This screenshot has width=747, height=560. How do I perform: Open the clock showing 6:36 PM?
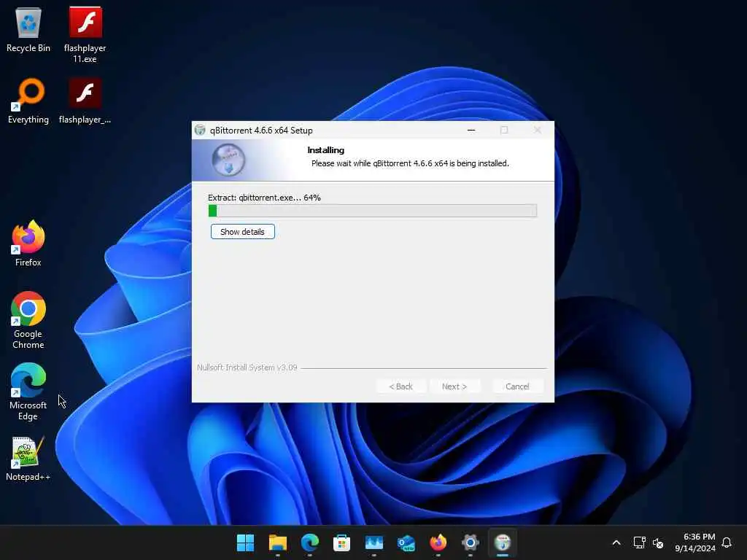(695, 542)
